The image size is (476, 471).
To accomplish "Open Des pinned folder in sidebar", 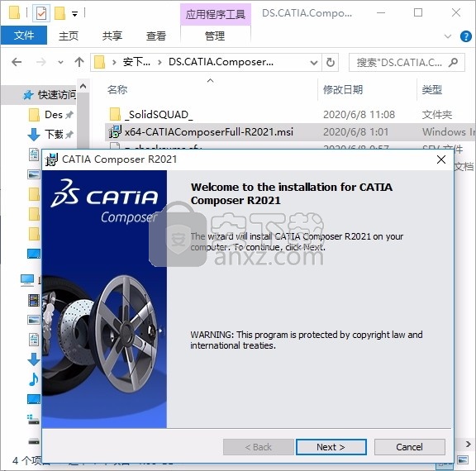I will pyautogui.click(x=54, y=115).
